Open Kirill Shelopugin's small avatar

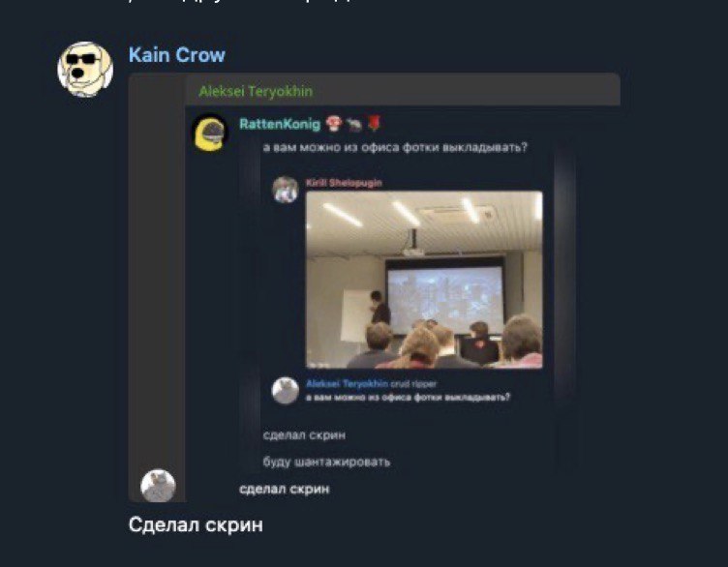tap(285, 190)
